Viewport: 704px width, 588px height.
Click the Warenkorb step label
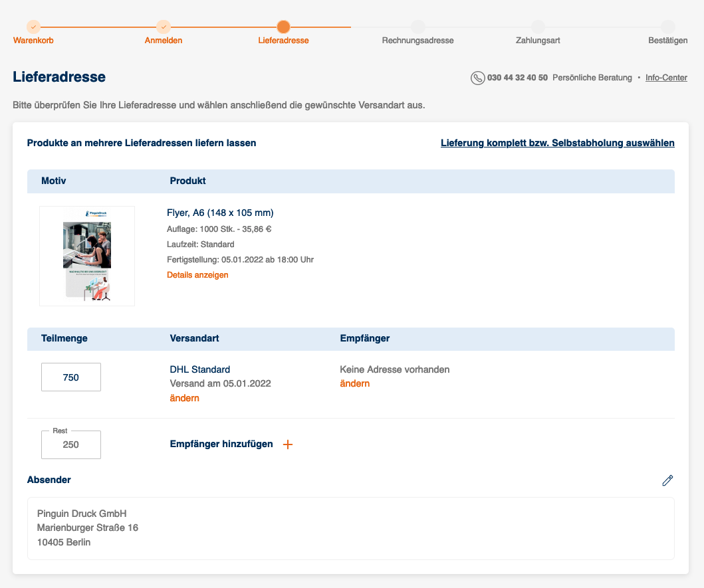[x=33, y=41]
